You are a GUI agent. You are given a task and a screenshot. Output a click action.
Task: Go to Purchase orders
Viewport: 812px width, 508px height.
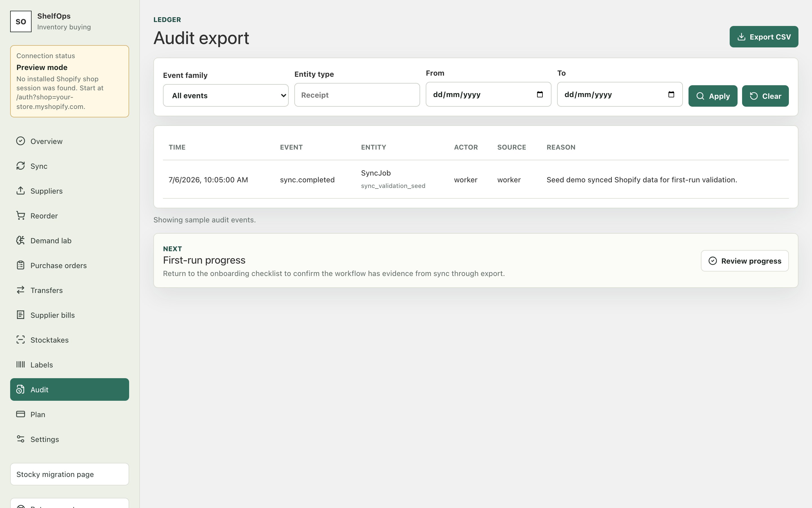(x=69, y=265)
